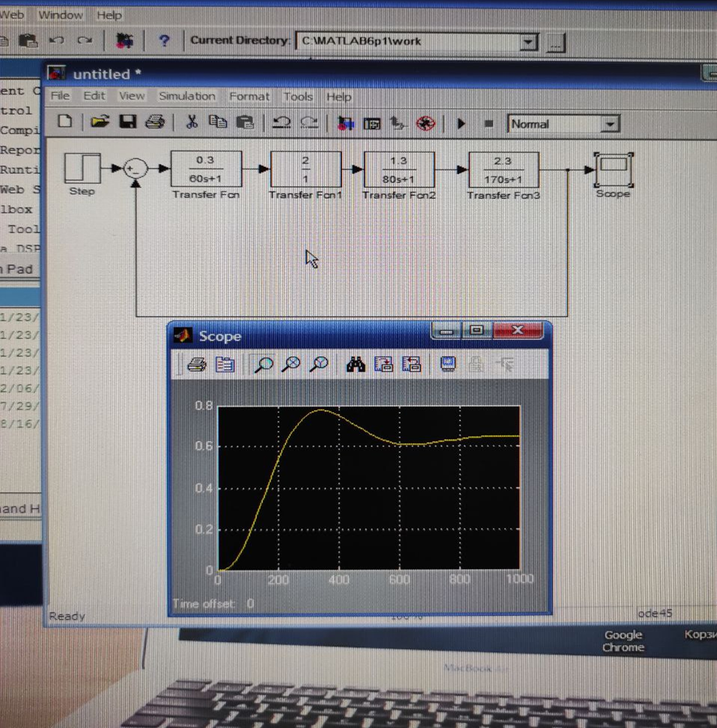Select the Scope block in model
The width and height of the screenshot is (717, 728).
point(613,169)
